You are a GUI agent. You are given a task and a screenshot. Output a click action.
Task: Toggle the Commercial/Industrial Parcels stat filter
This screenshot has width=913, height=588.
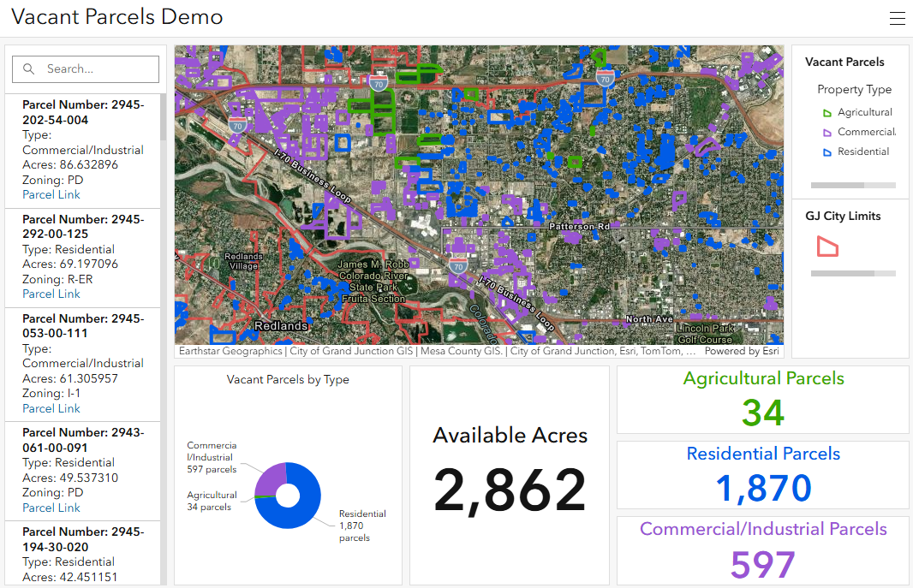[x=762, y=548]
